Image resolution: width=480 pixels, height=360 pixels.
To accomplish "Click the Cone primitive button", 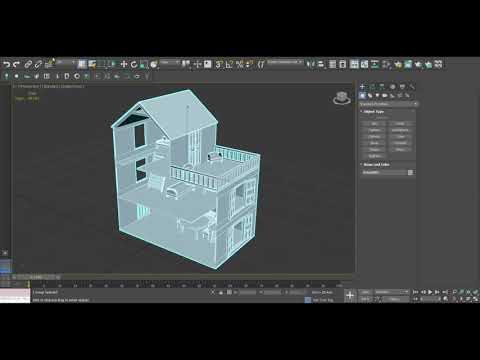I will (400, 124).
